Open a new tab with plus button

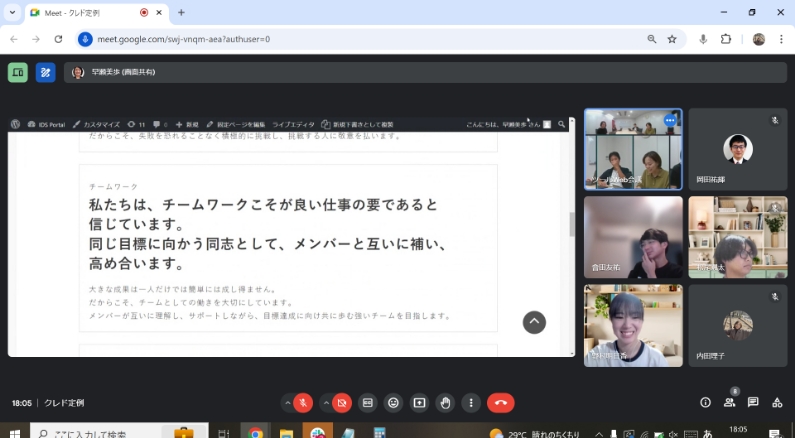pos(181,13)
